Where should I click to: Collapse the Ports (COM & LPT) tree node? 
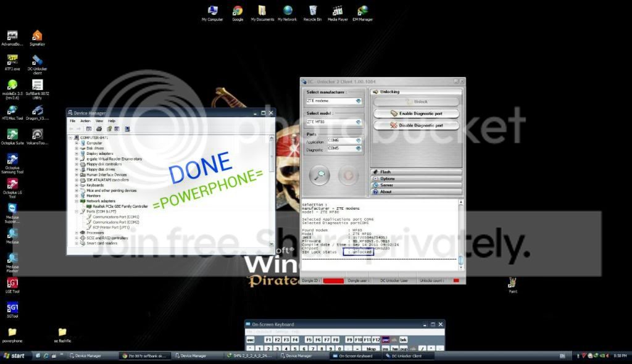77,212
